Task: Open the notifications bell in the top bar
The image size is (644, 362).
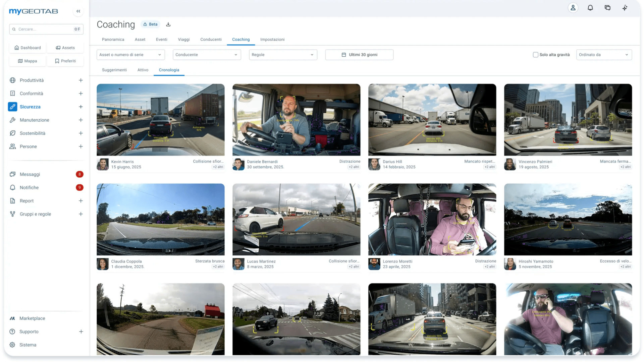Action: click(590, 7)
